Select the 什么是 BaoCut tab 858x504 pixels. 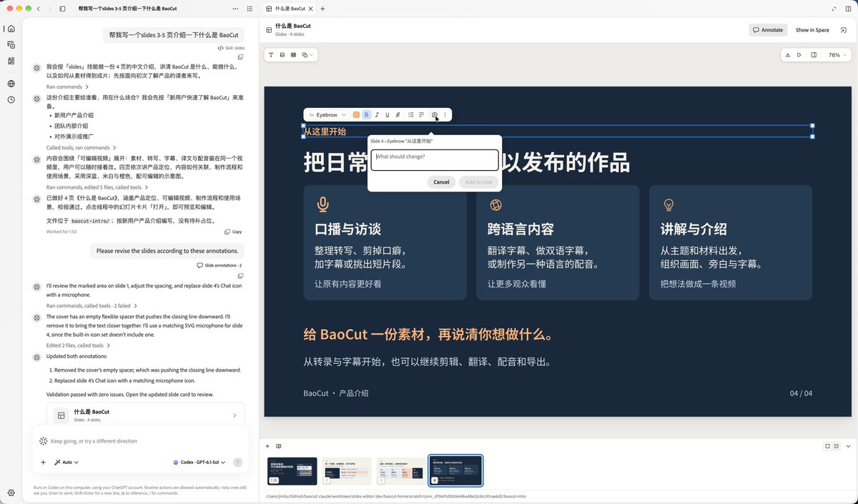pyautogui.click(x=290, y=9)
